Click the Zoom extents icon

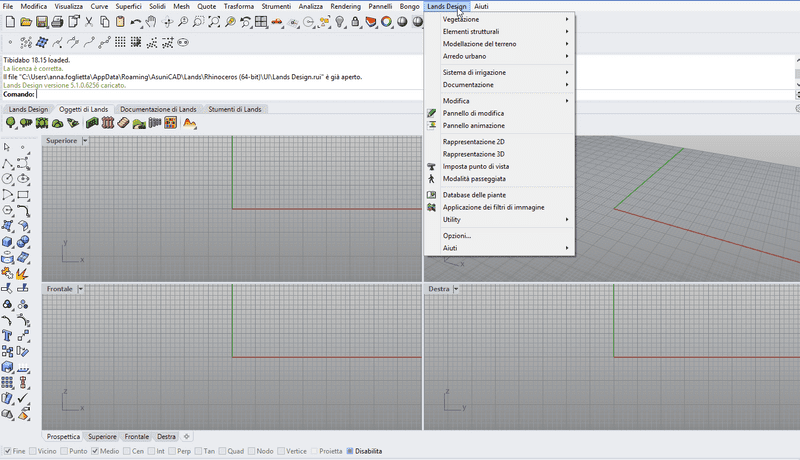click(x=214, y=21)
